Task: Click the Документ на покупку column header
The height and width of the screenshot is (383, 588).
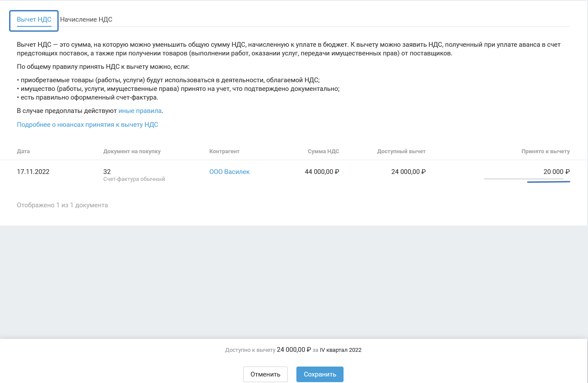Action: [132, 151]
